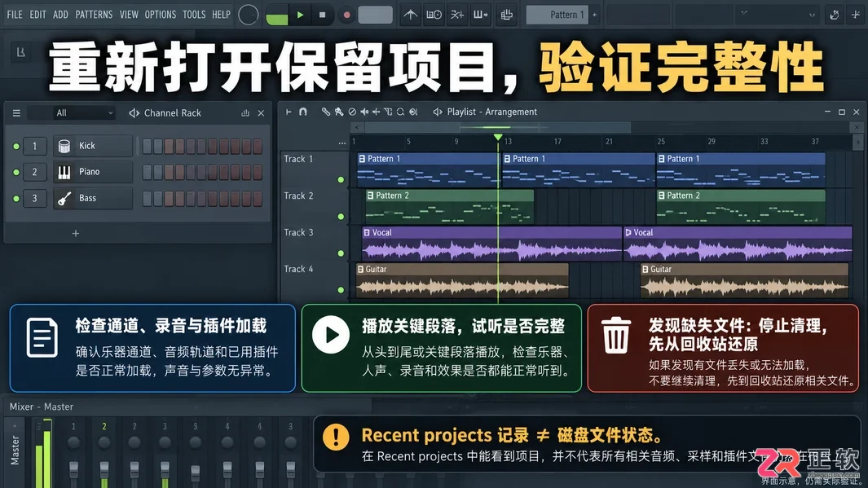
Task: Open the Bass channel button
Action: pyautogui.click(x=92, y=198)
